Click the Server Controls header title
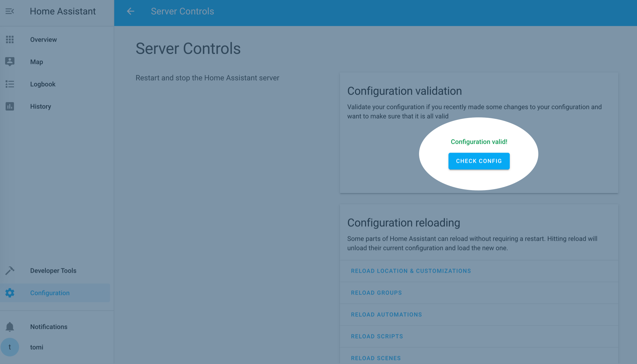This screenshot has width=637, height=364. click(x=182, y=11)
